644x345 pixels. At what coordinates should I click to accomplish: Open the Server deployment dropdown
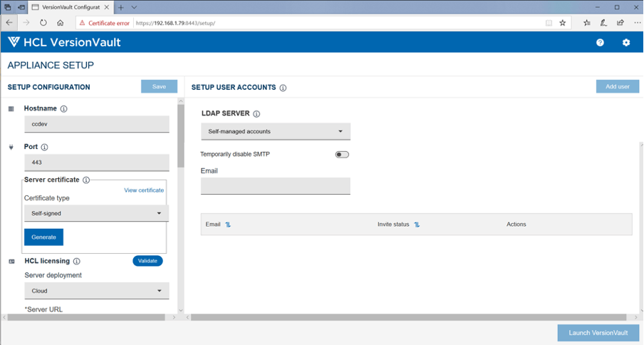pyautogui.click(x=96, y=291)
